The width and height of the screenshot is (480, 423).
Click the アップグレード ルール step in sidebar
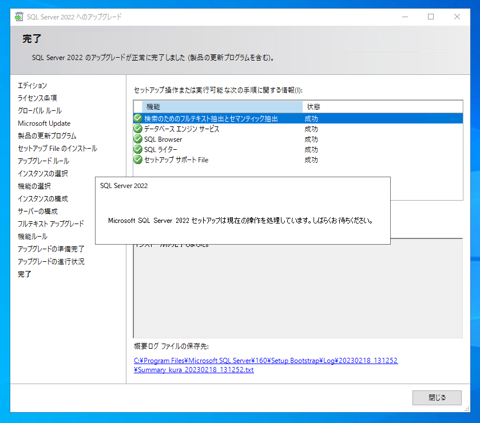[43, 161]
